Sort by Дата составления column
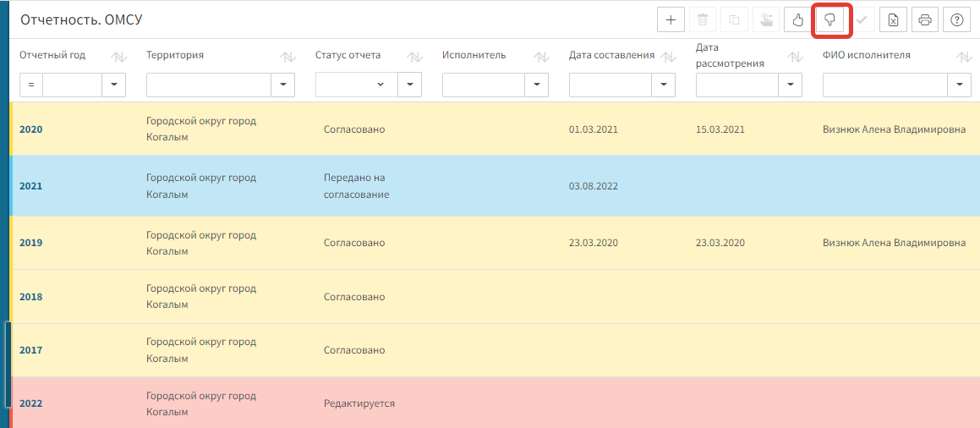This screenshot has height=428, width=980. coord(668,57)
